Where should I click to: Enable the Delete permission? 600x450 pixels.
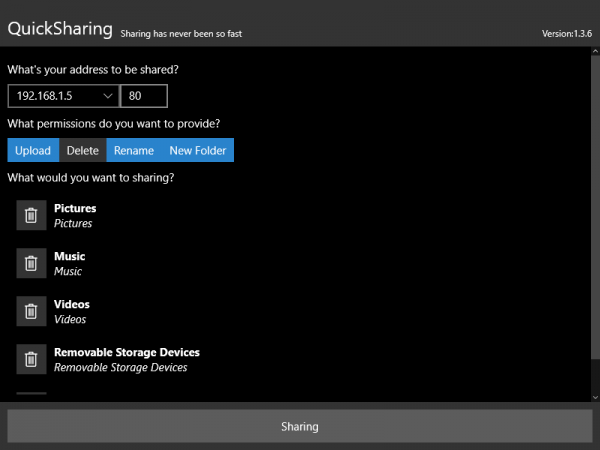(x=83, y=150)
